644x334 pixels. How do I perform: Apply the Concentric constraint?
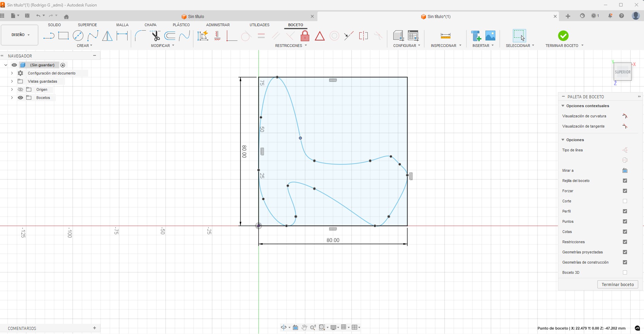(x=334, y=36)
